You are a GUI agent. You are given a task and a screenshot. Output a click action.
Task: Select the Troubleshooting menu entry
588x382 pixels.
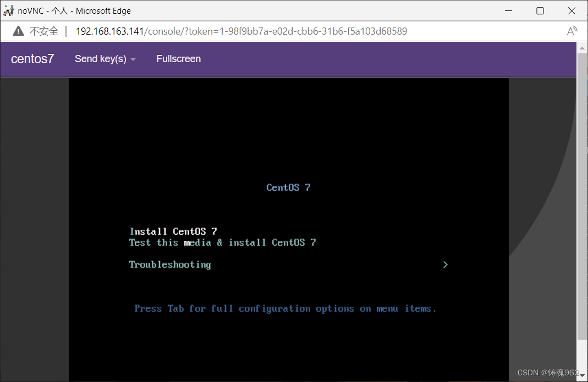pyautogui.click(x=170, y=265)
